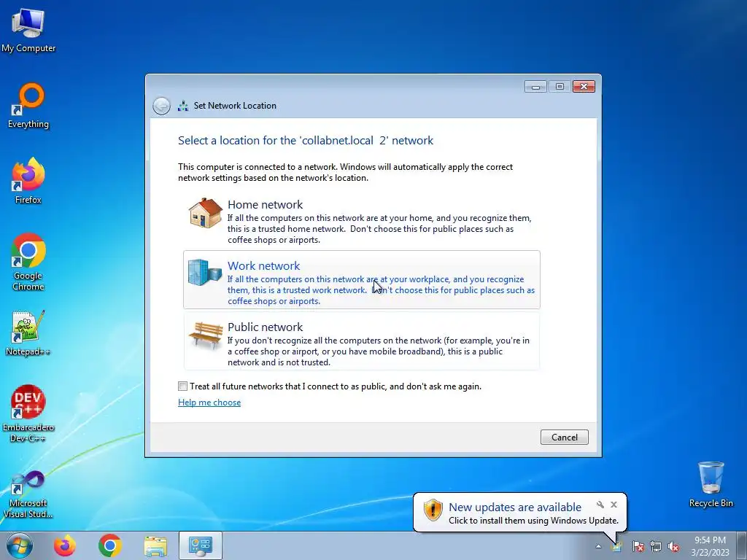
Task: Open Windows Explorer from the taskbar
Action: click(x=155, y=545)
